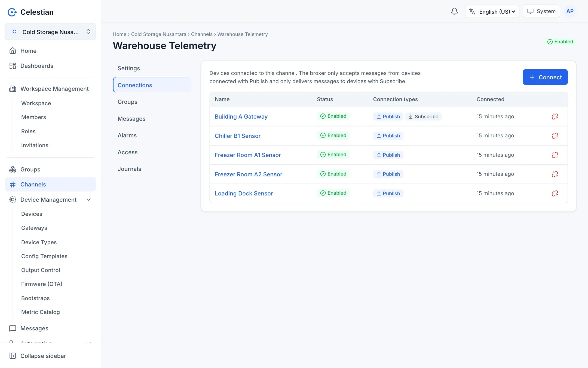The width and height of the screenshot is (588, 368).
Task: Click Channels in the breadcrumb
Action: (202, 34)
